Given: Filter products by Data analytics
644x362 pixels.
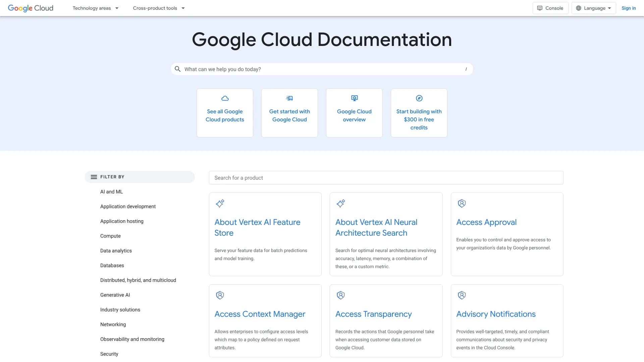Looking at the screenshot, I should tap(116, 251).
